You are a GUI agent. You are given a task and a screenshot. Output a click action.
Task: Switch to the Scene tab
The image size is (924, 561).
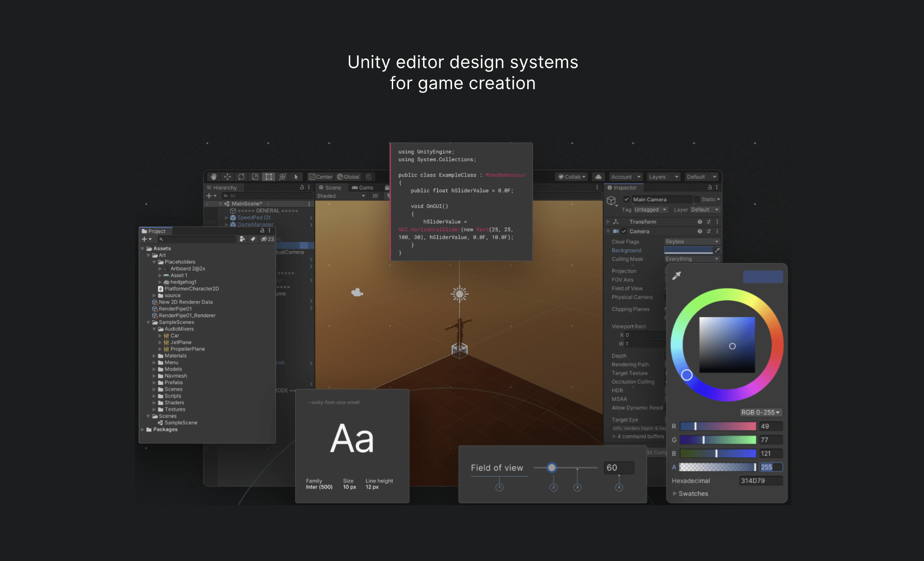(x=330, y=188)
